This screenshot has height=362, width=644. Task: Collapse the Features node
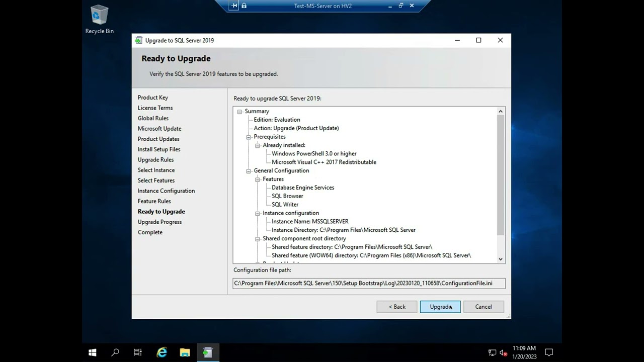258,179
